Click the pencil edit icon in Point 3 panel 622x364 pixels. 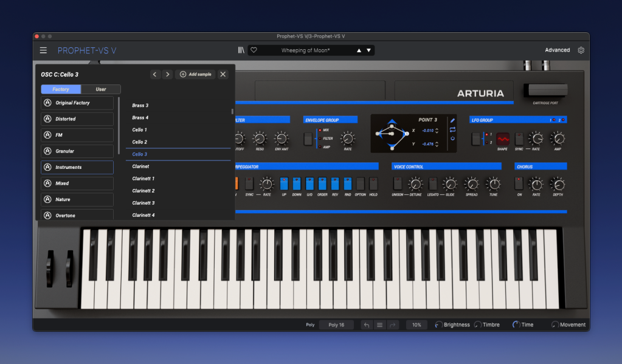tap(452, 120)
